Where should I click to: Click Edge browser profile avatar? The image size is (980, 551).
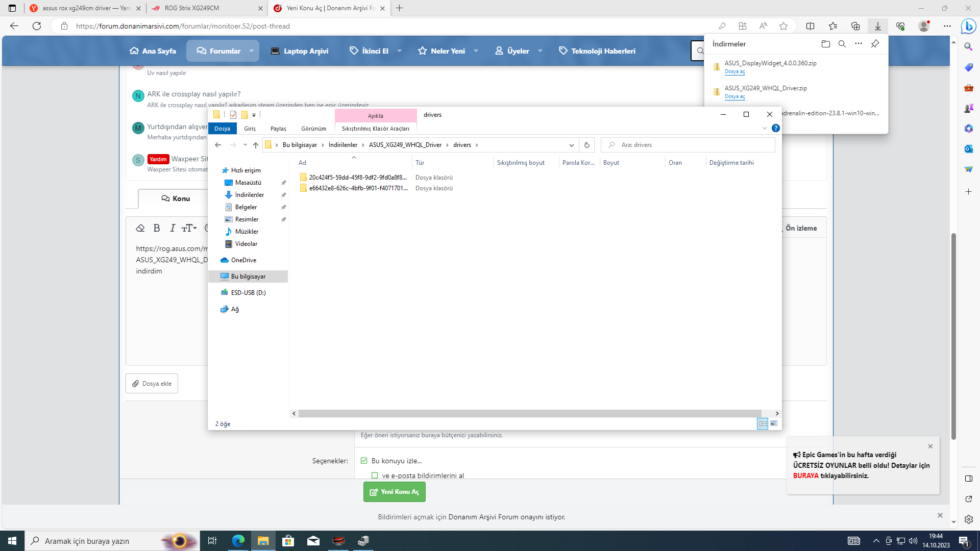click(x=924, y=26)
